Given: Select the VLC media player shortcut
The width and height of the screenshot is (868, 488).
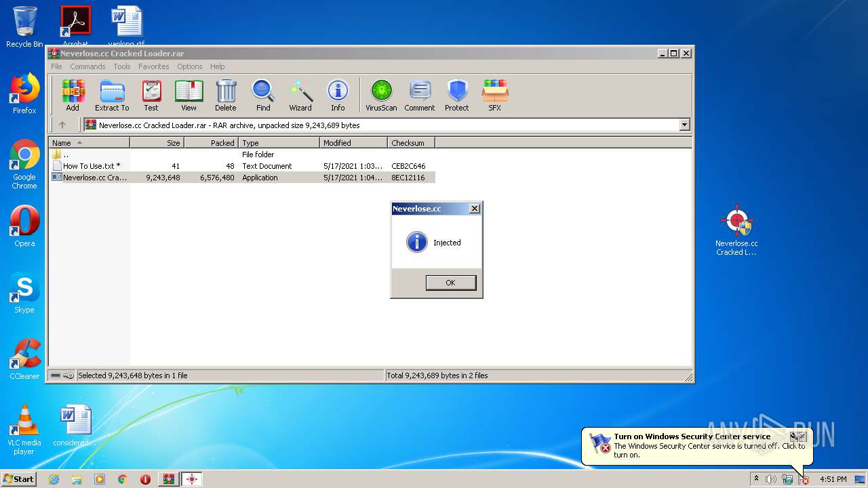Looking at the screenshot, I should [24, 430].
